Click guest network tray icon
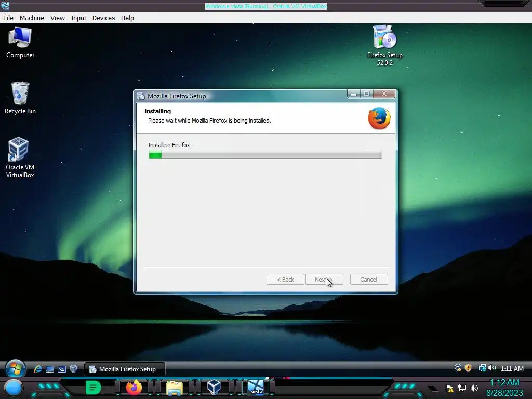This screenshot has height=399, width=532. pyautogui.click(x=482, y=368)
